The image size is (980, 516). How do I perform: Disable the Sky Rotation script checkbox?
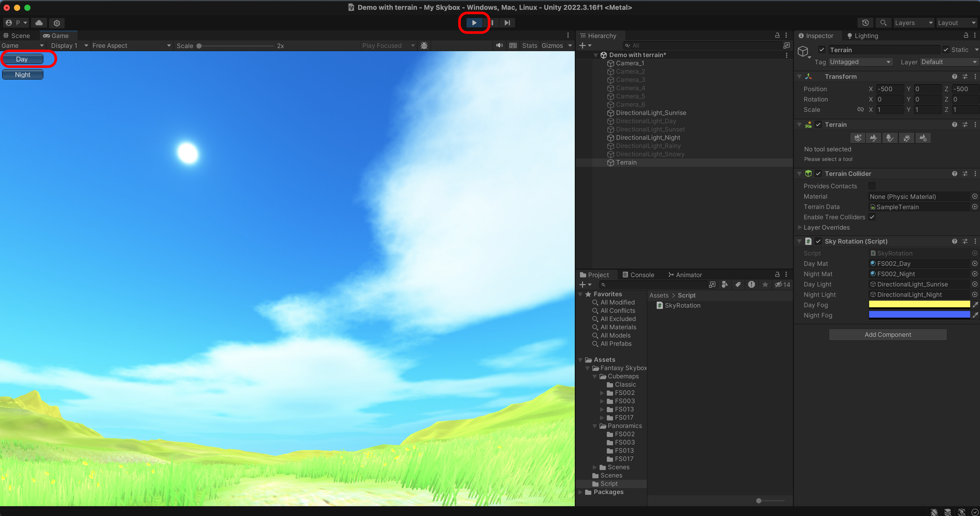pyautogui.click(x=818, y=241)
